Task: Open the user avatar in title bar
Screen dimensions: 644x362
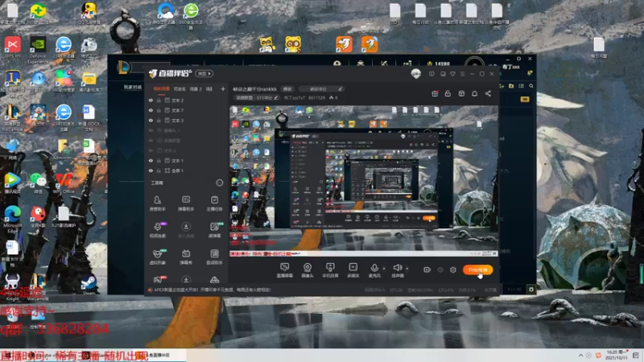Action: point(415,74)
